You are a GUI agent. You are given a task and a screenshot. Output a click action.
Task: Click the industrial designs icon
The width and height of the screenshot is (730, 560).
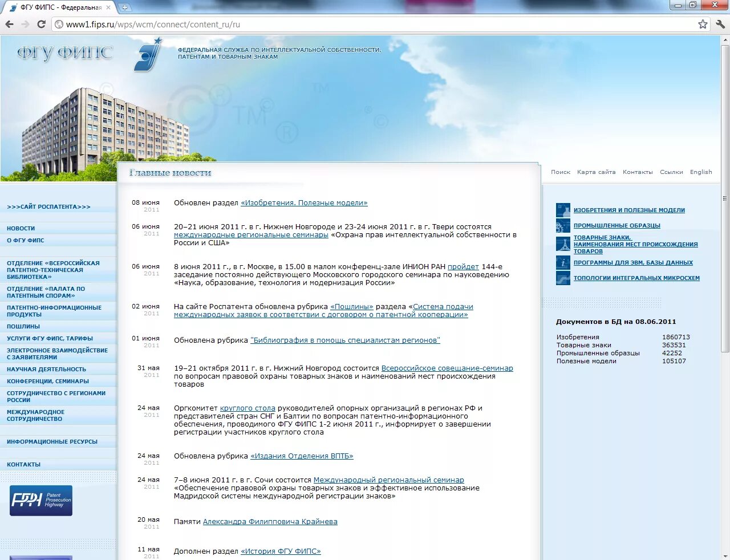point(563,225)
